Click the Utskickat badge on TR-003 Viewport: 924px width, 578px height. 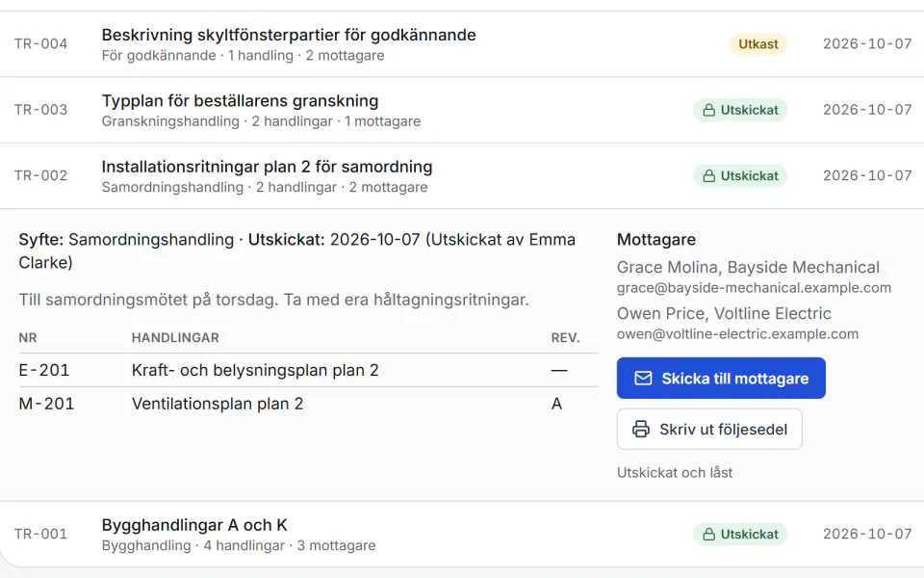[x=740, y=110]
